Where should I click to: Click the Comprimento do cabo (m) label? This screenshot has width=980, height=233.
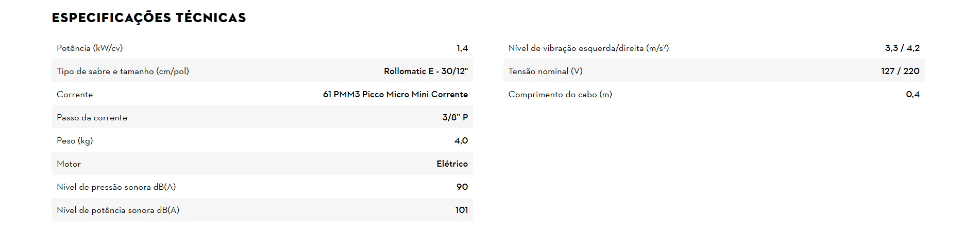(560, 94)
